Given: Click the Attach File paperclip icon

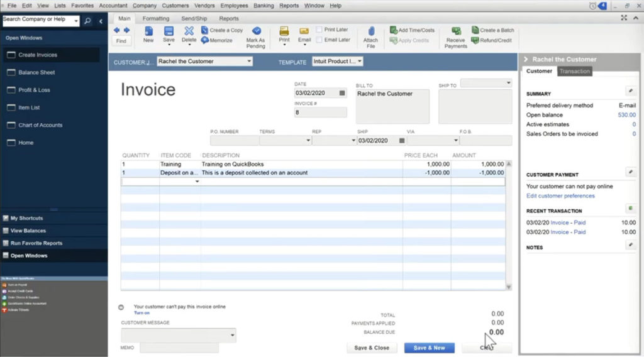Looking at the screenshot, I should 371,31.
